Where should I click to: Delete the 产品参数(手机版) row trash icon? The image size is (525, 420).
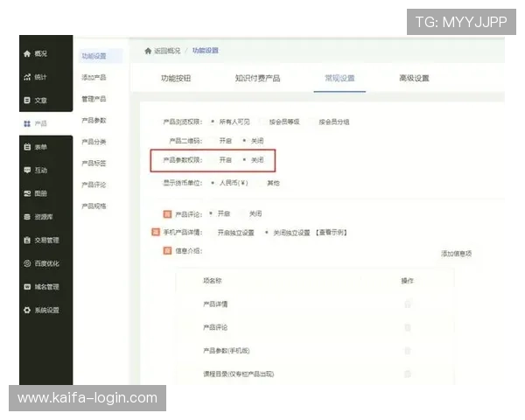point(408,351)
